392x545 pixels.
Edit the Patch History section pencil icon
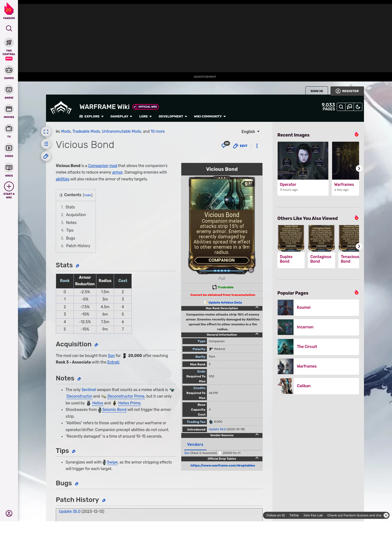(104, 500)
